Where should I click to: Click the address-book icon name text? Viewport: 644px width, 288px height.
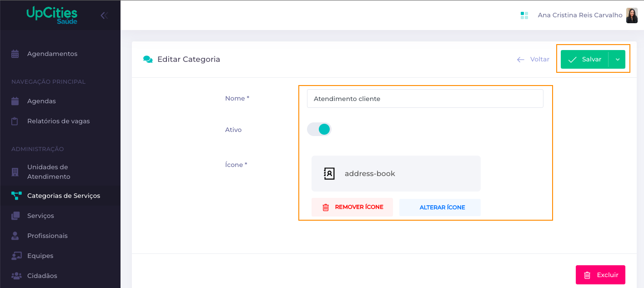[370, 173]
